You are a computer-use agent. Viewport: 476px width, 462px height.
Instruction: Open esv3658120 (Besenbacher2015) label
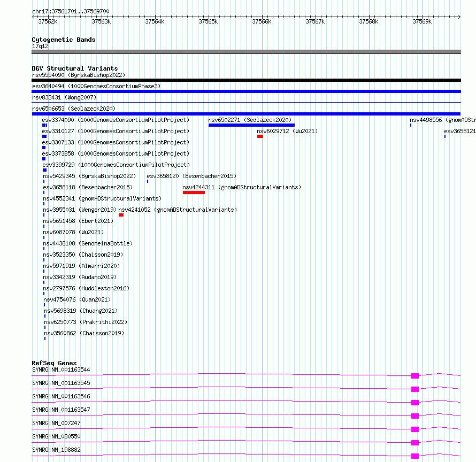click(191, 176)
